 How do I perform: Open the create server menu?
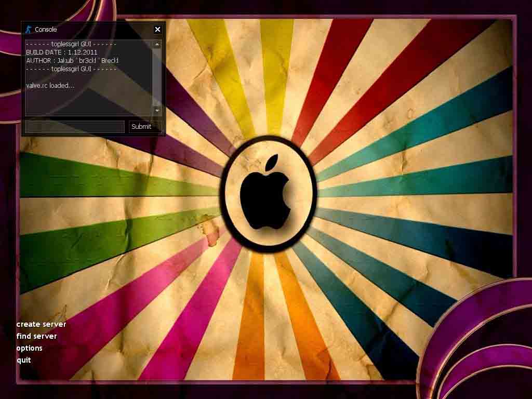(x=41, y=324)
